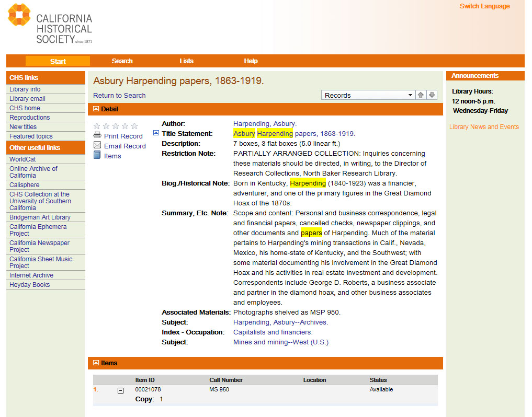Click Status column header
The height and width of the screenshot is (417, 532).
[378, 380]
